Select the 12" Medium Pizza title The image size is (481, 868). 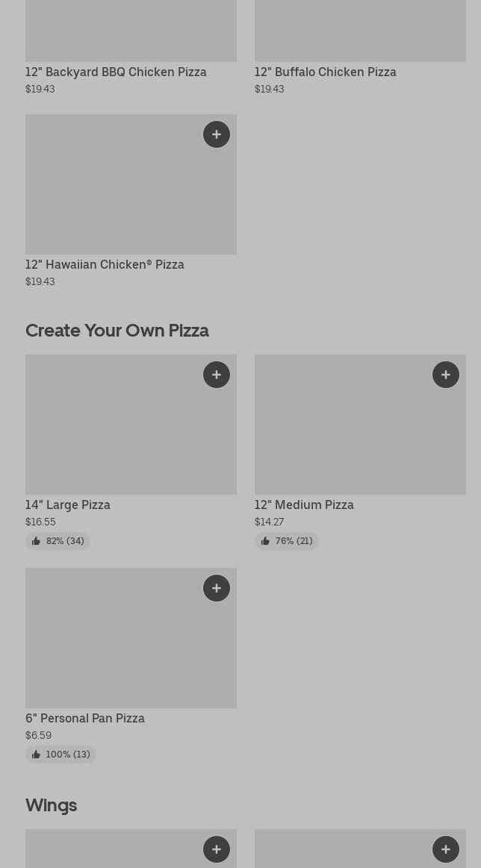click(304, 505)
